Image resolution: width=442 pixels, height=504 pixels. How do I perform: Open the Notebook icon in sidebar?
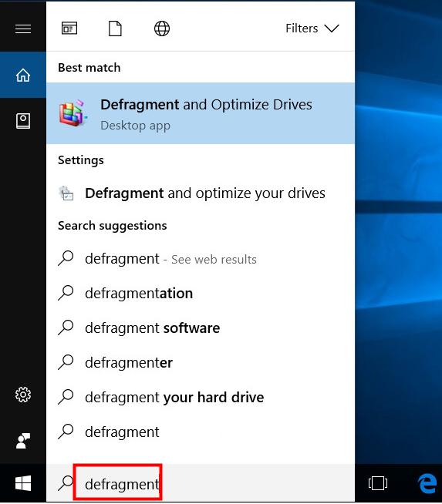[x=23, y=121]
